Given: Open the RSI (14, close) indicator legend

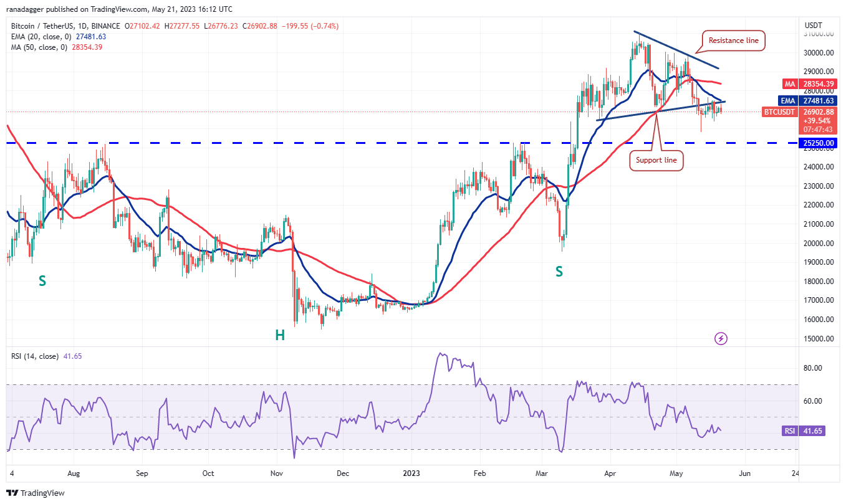Looking at the screenshot, I should coord(46,356).
